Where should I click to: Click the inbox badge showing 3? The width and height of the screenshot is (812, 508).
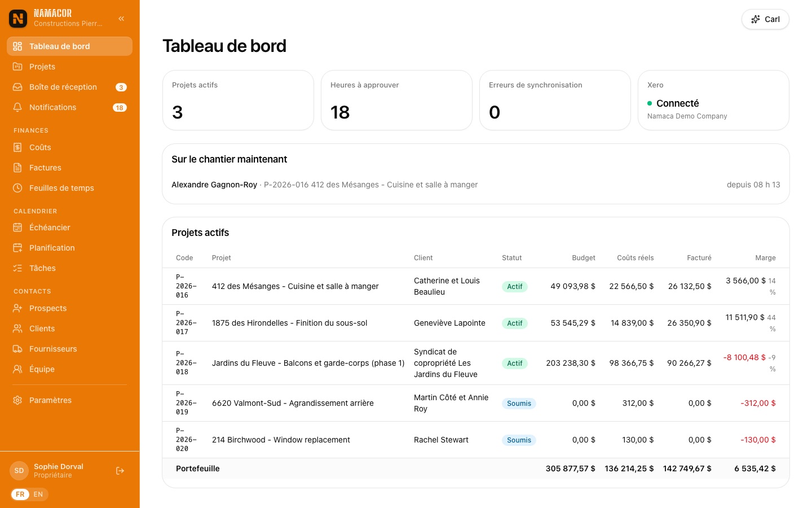point(121,87)
